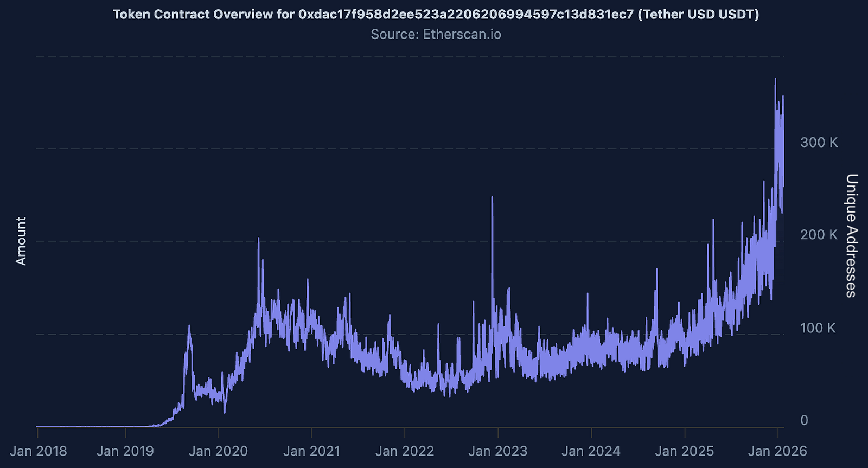Select the Jan 2021 x-axis label
Viewport: 868px width, 468px height.
(x=311, y=451)
